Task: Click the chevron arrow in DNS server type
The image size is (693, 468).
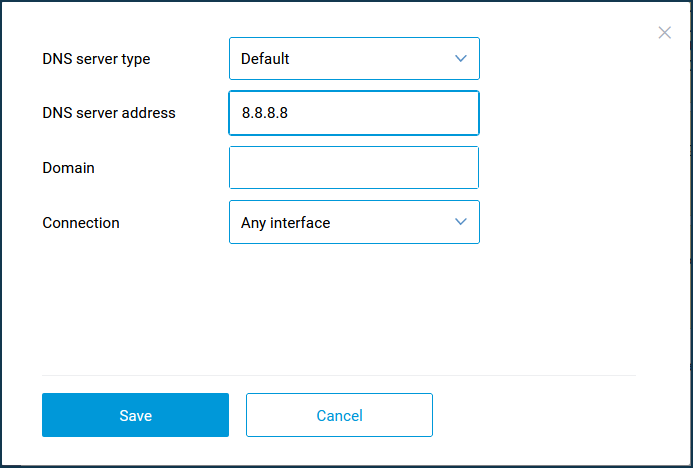Action: coord(461,59)
